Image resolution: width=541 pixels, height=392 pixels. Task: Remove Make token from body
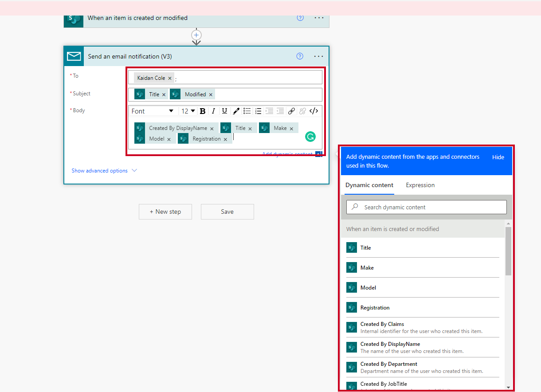pyautogui.click(x=291, y=129)
